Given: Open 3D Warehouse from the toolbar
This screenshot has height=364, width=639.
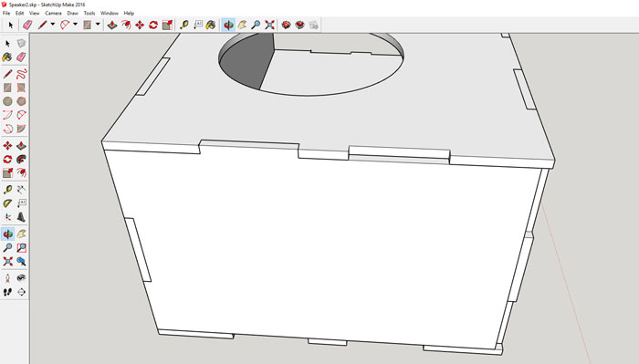Looking at the screenshot, I should (x=286, y=25).
